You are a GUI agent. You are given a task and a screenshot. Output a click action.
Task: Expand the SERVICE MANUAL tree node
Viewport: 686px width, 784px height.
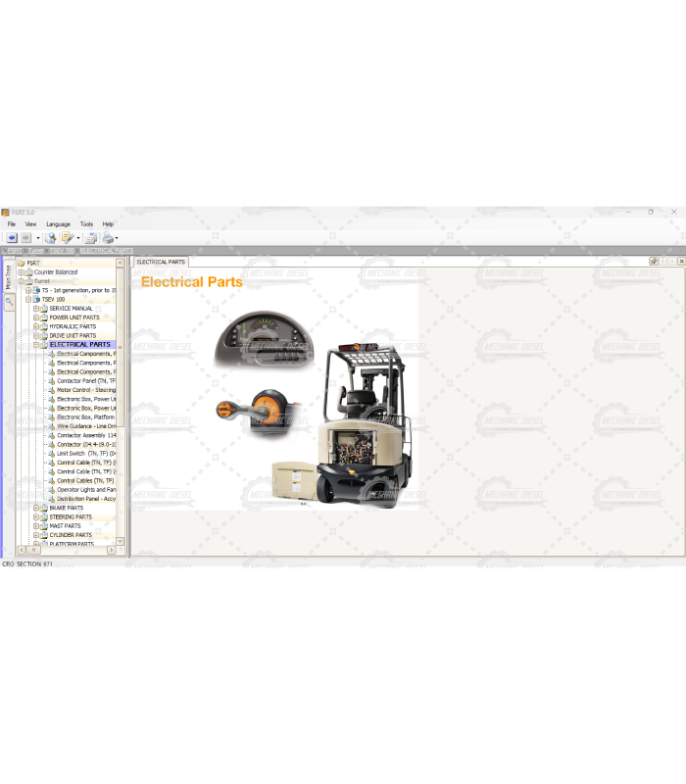(x=36, y=309)
